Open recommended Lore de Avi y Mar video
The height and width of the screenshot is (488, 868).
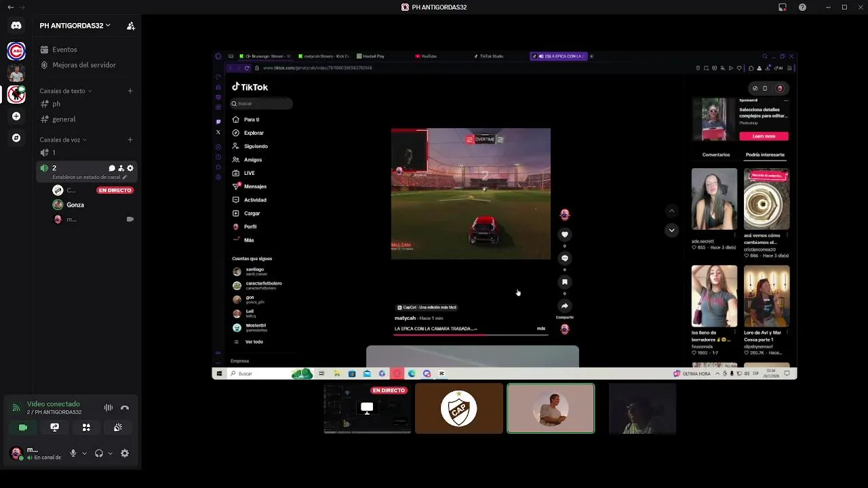coord(766,296)
